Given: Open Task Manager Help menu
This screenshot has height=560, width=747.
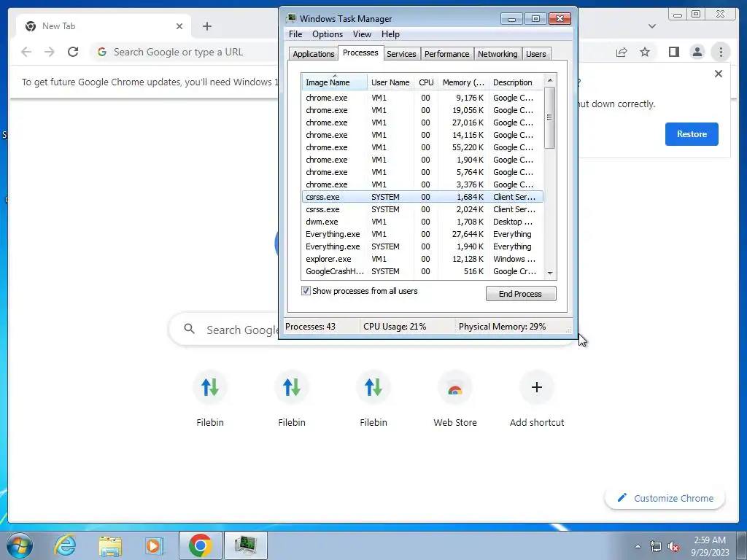Looking at the screenshot, I should pos(390,34).
